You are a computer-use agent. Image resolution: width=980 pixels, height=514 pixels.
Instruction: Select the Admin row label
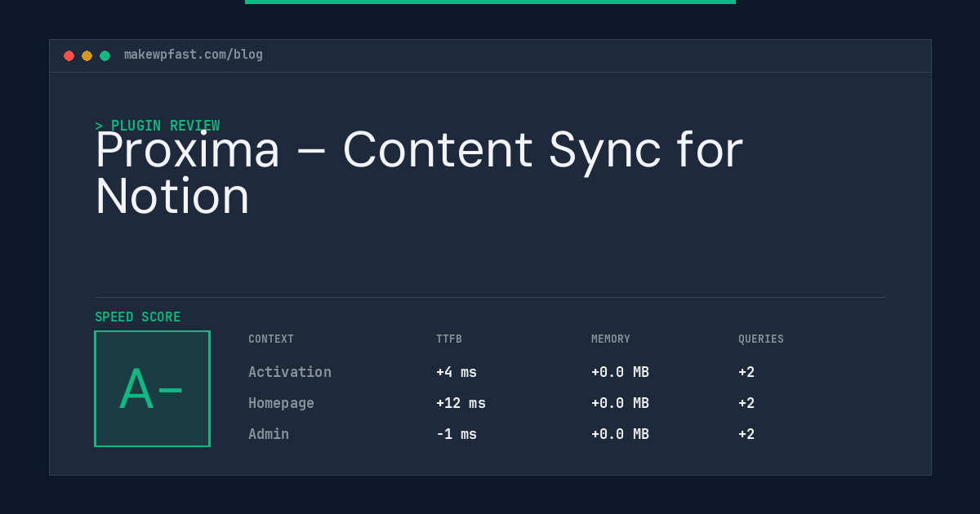point(269,434)
